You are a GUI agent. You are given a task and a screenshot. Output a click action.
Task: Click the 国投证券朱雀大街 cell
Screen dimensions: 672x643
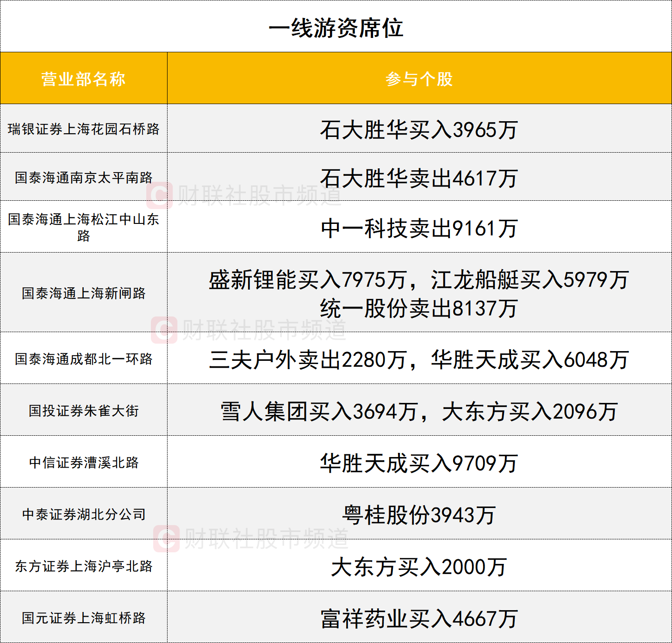tap(83, 411)
